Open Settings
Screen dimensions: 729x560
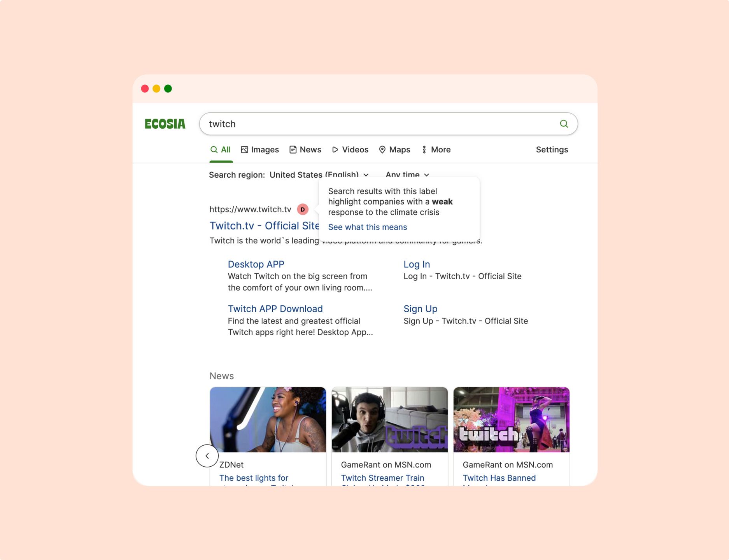[x=552, y=150]
